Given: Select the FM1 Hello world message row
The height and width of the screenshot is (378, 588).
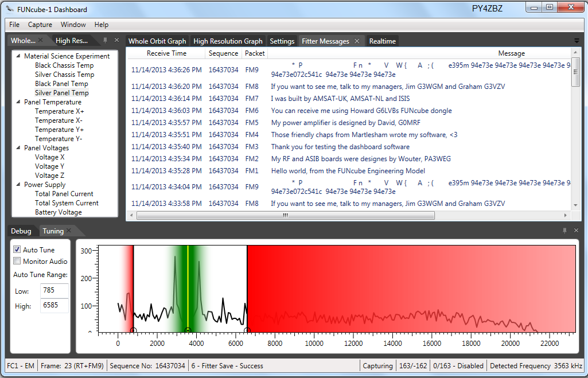Looking at the screenshot, I should coord(349,171).
